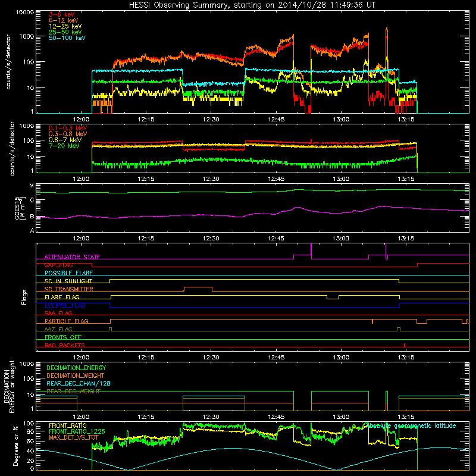This screenshot has height=476, width=476.
Task: Select the GAP_FLAG label
Action: click(58, 265)
